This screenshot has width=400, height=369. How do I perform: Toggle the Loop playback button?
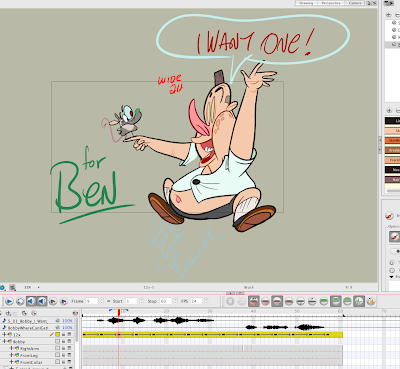20,302
